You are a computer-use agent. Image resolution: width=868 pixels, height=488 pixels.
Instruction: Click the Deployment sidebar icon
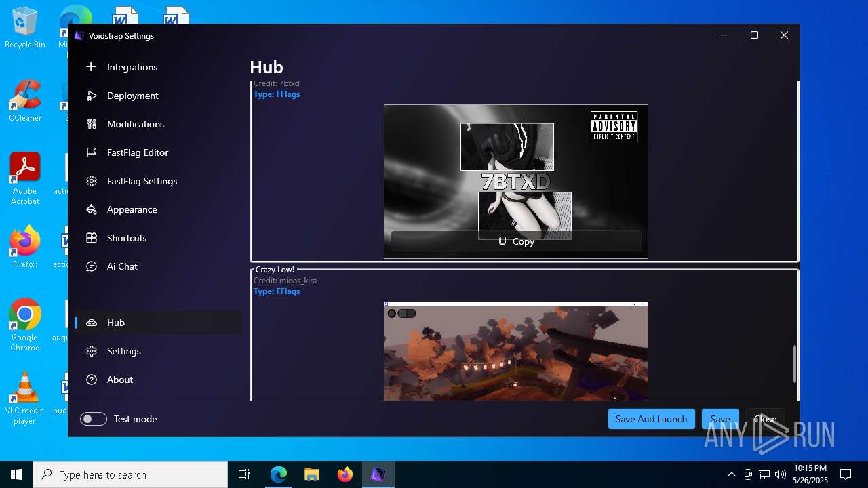click(x=92, y=96)
